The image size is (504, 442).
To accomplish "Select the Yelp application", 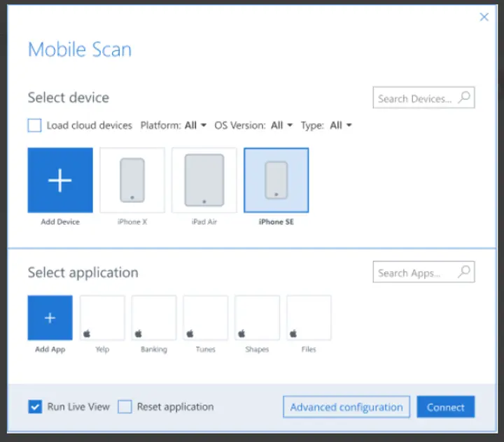I will [102, 318].
